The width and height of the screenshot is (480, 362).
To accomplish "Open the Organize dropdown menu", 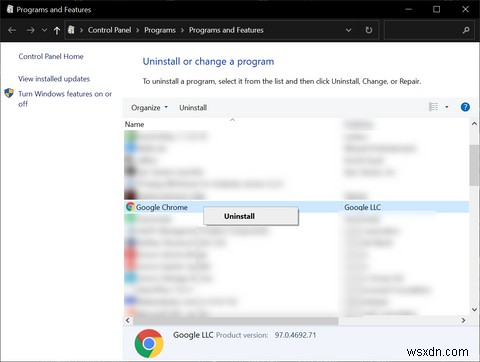I will (149, 108).
